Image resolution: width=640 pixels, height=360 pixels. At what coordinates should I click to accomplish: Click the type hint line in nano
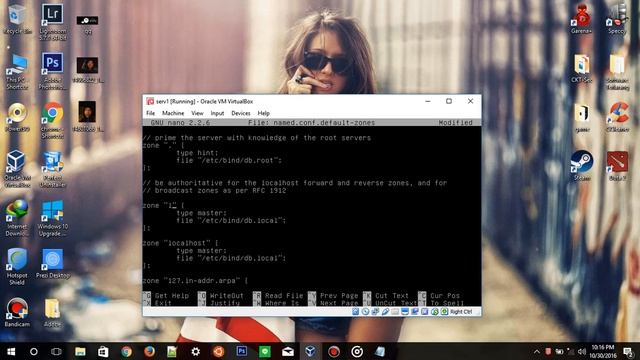[x=197, y=153]
